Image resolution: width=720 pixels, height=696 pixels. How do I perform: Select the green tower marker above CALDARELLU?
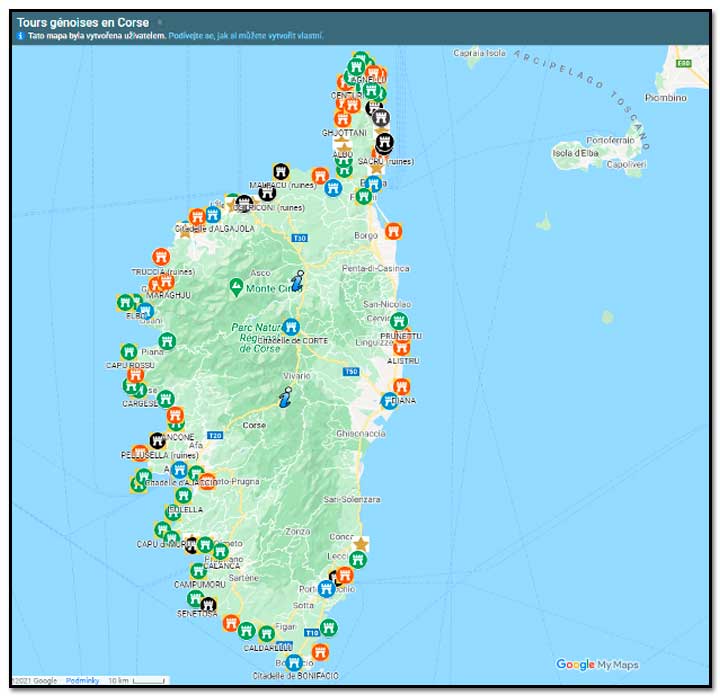[266, 634]
